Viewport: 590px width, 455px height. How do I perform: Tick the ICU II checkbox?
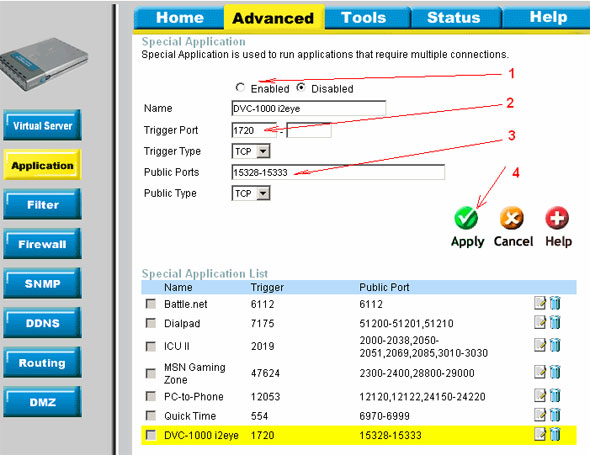point(151,346)
